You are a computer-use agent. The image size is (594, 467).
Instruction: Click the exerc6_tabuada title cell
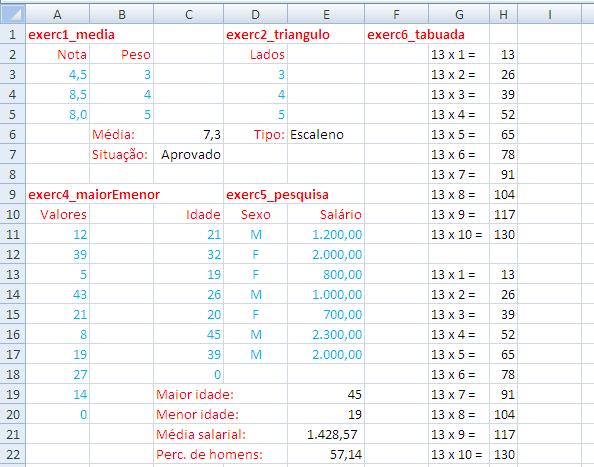click(396, 34)
